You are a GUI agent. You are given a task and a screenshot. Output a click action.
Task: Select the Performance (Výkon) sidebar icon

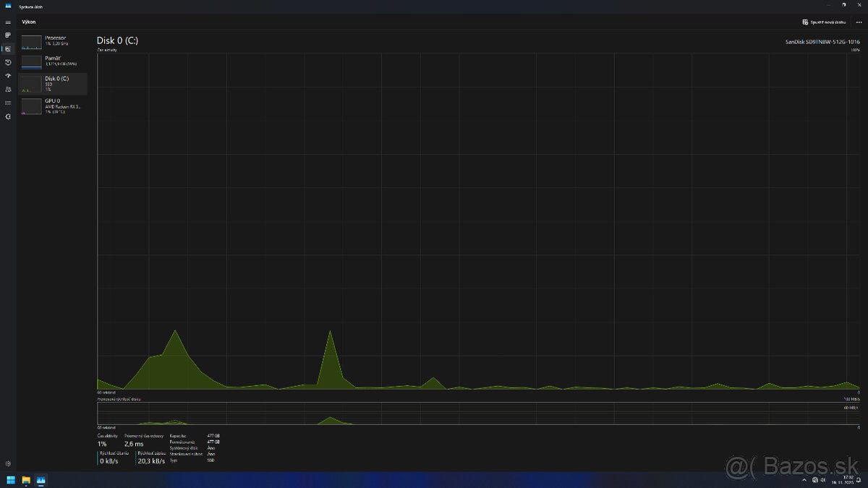(x=8, y=48)
